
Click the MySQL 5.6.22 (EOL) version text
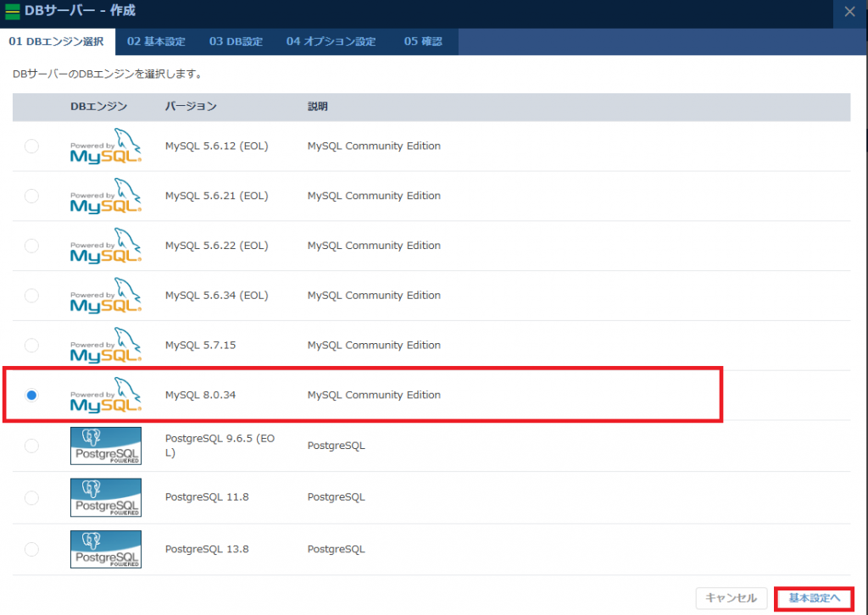pyautogui.click(x=216, y=246)
